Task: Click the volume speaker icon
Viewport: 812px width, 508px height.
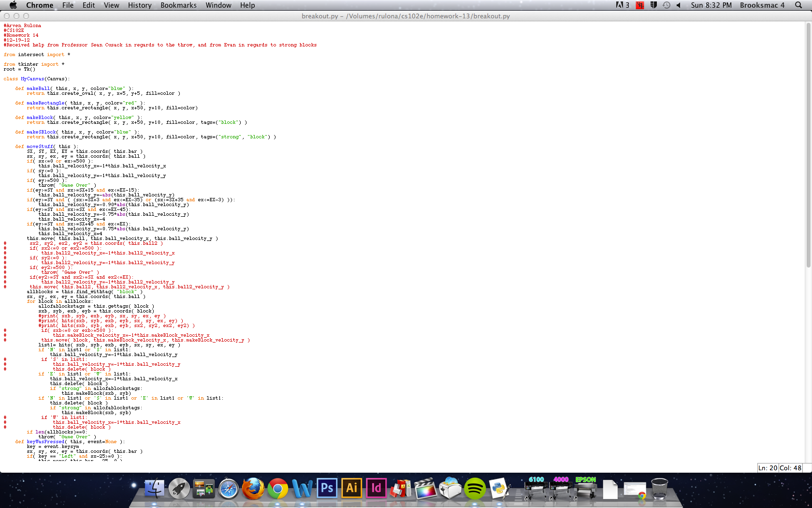Action: 678,5
